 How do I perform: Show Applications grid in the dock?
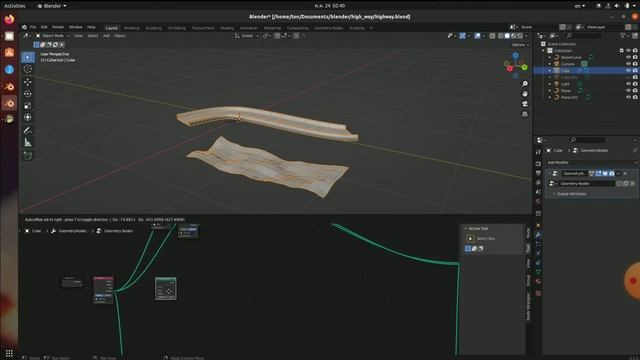(x=9, y=353)
